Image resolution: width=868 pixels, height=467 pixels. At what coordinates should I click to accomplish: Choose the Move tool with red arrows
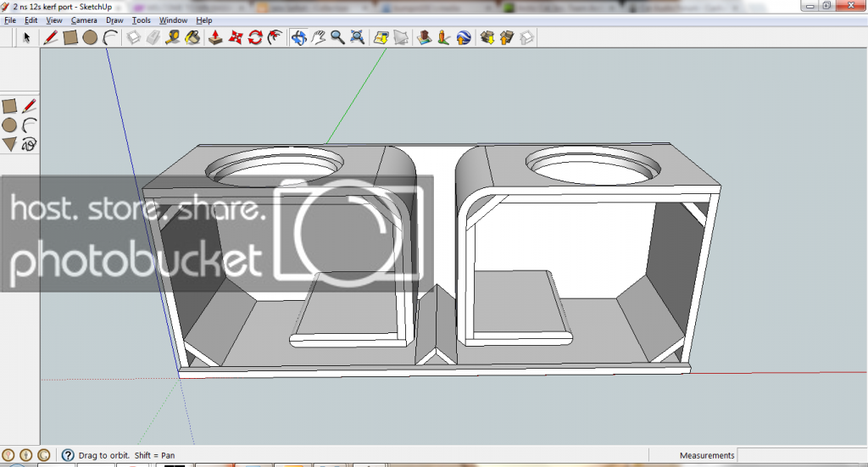pyautogui.click(x=236, y=37)
